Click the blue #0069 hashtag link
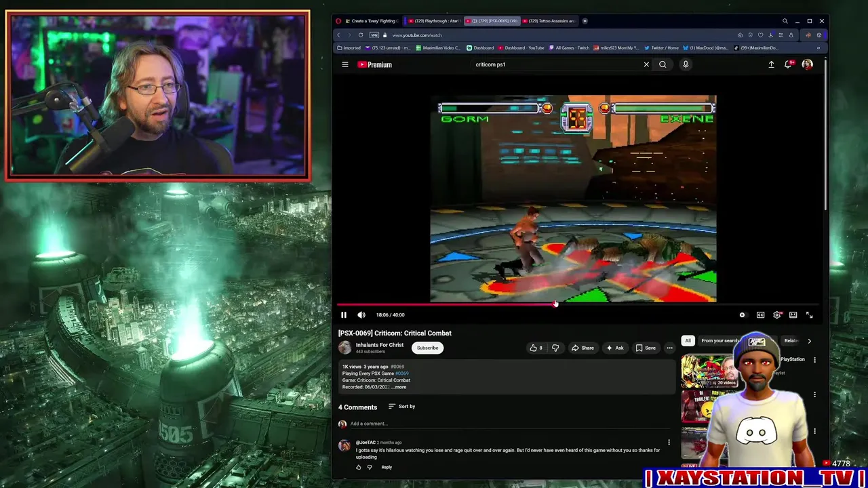 [x=402, y=373]
